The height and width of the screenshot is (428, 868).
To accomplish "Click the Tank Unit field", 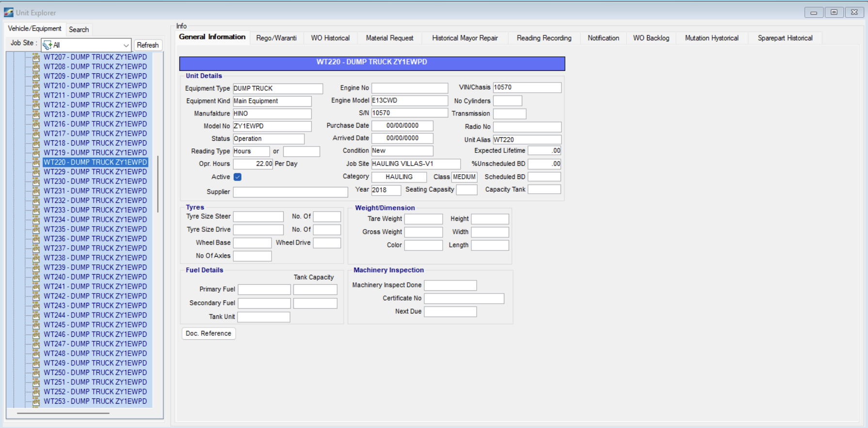I will 264,317.
